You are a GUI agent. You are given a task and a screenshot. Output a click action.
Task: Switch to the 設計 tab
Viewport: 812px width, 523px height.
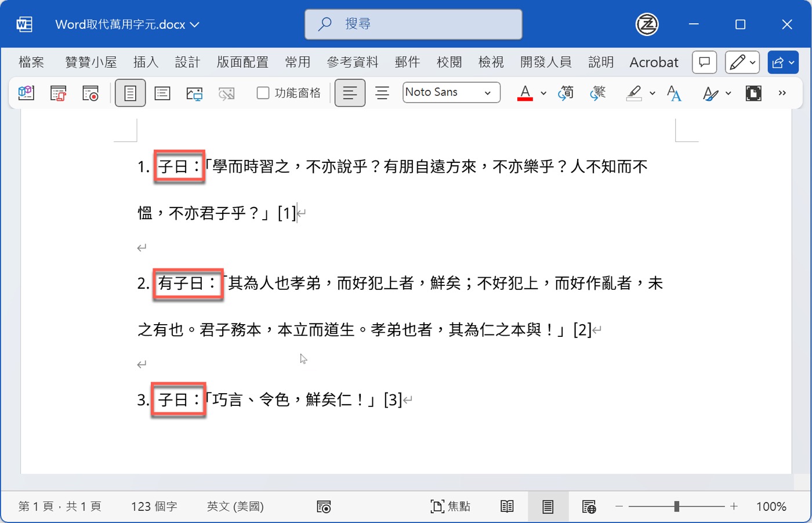(x=187, y=62)
